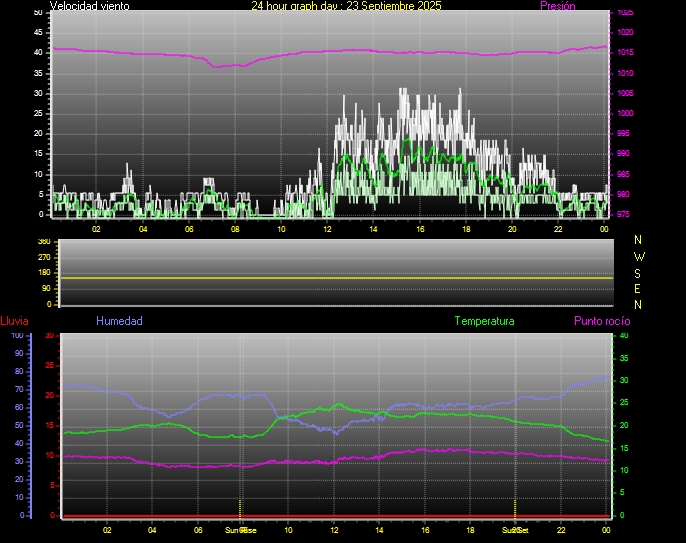Click the green 40 temperature axis value
The height and width of the screenshot is (543, 686).
(x=624, y=336)
